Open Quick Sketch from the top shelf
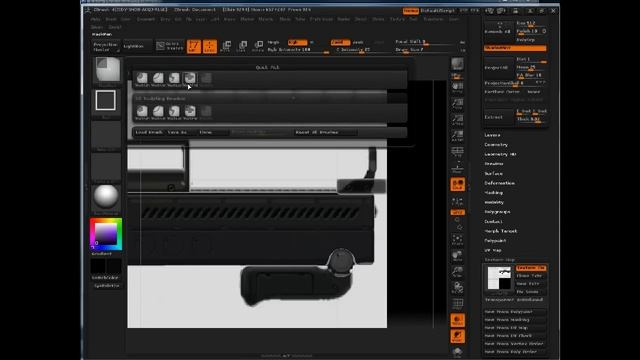The image size is (640, 360). pos(169,46)
